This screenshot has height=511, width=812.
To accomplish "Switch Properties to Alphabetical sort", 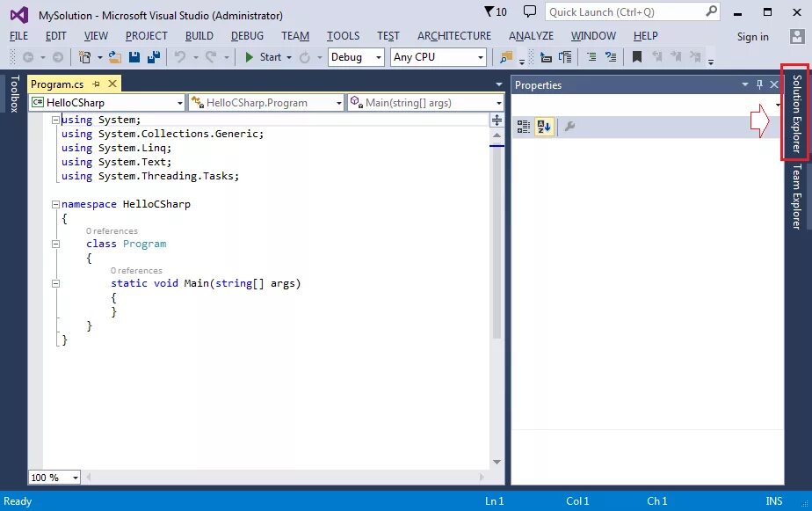I will (x=544, y=127).
